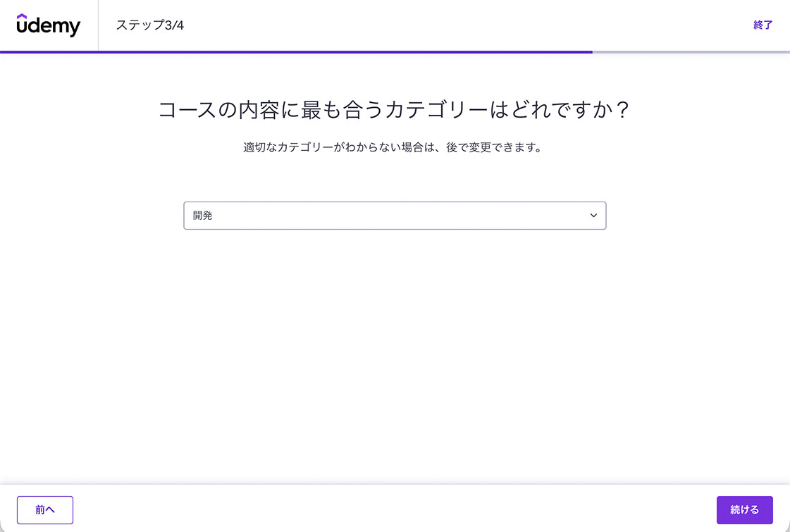Image resolution: width=790 pixels, height=532 pixels.
Task: Click the filled purple progress bar
Action: (296, 52)
